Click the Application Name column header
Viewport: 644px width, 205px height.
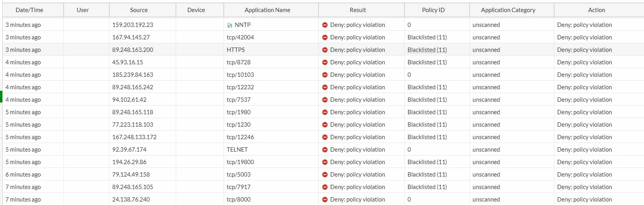[x=267, y=10]
